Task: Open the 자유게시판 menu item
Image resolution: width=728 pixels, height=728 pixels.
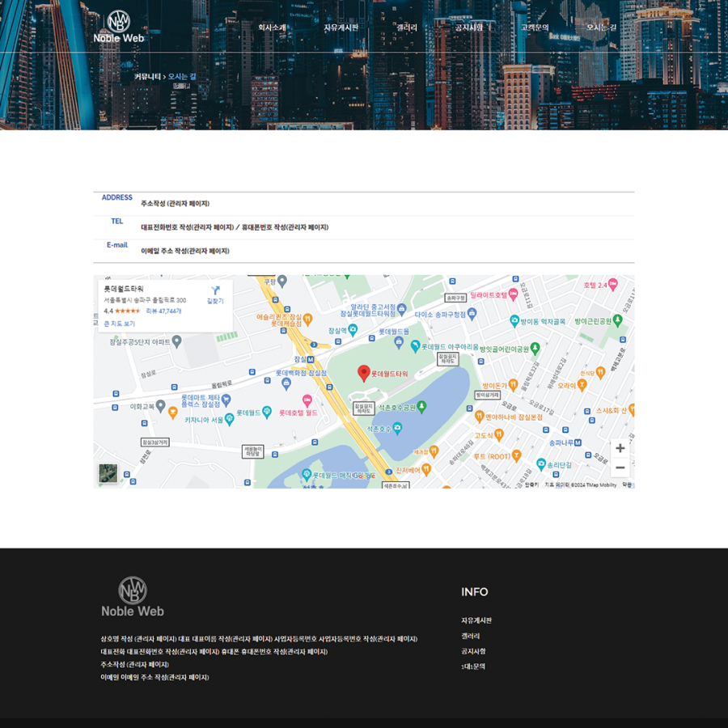Action: point(341,28)
